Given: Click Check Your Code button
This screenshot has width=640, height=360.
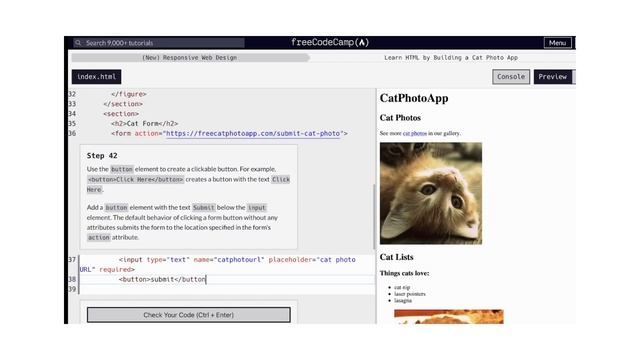Looking at the screenshot, I should (x=189, y=315).
